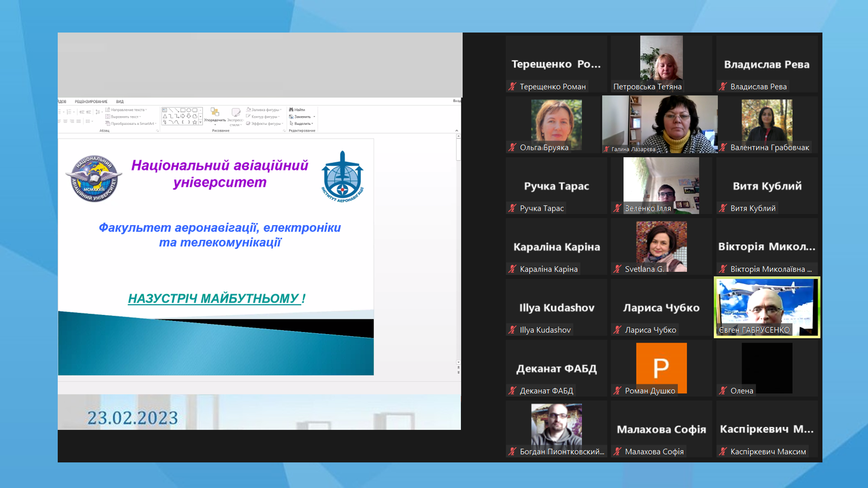The width and height of the screenshot is (868, 488).
Task: Select Євген ГАБРУСЕНКО video thumbnail
Action: tap(767, 307)
